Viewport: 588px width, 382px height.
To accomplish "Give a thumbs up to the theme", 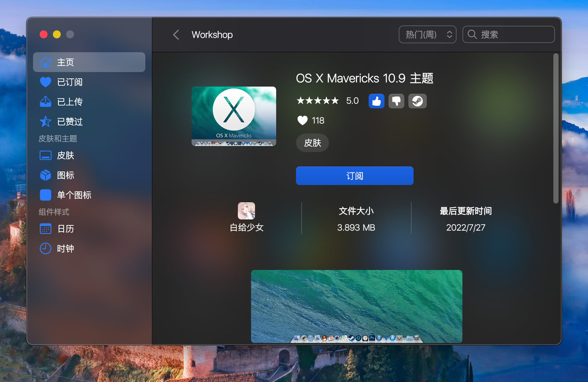I will (x=377, y=101).
